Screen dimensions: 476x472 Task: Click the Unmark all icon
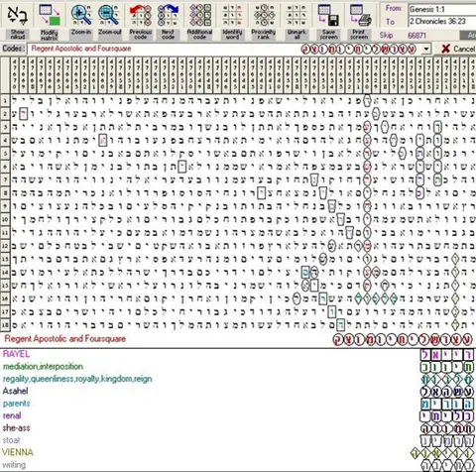tap(297, 15)
